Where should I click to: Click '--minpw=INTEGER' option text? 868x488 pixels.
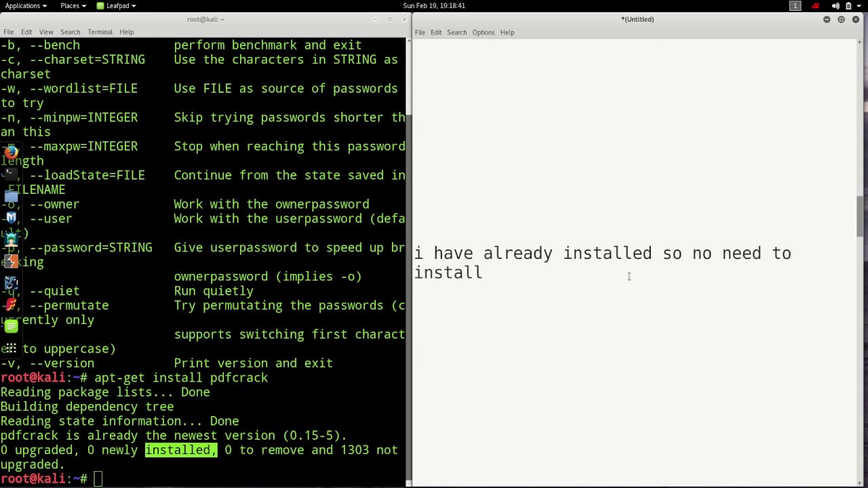point(83,117)
